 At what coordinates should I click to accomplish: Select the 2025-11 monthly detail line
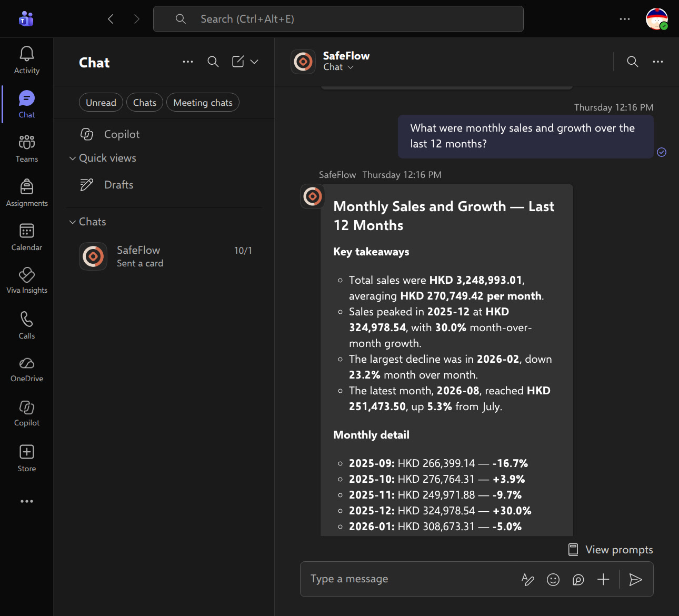coord(435,495)
